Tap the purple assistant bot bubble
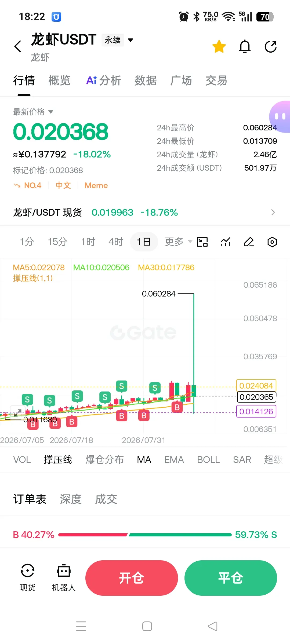Screen dimensions: 290x644 [x=280, y=117]
